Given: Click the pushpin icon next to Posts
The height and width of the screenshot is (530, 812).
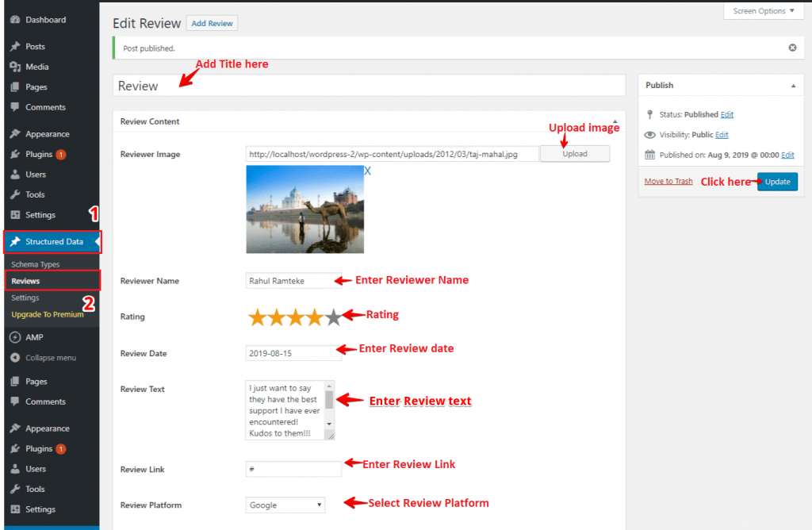Looking at the screenshot, I should 15,46.
